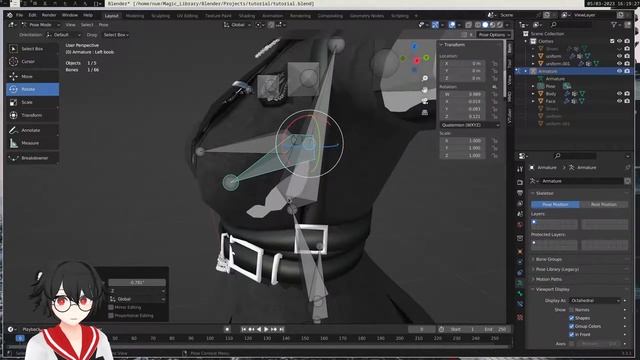Disable render camera for Armature row
The height and width of the screenshot is (360, 640).
pos(627,71)
